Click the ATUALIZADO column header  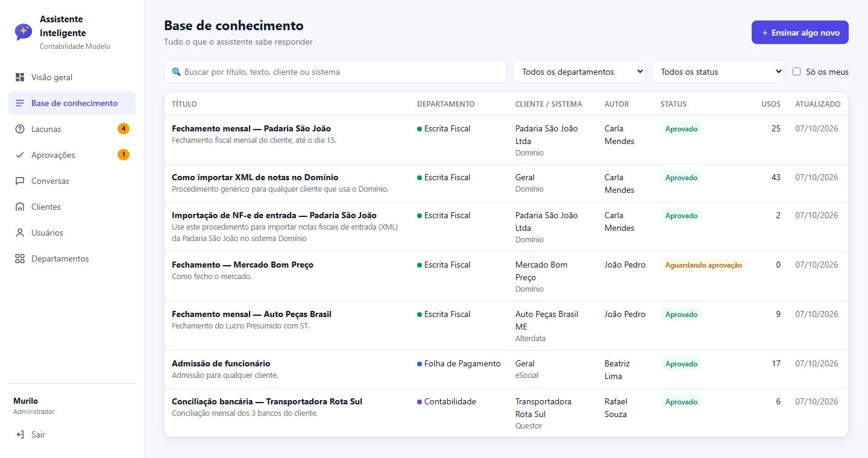817,104
